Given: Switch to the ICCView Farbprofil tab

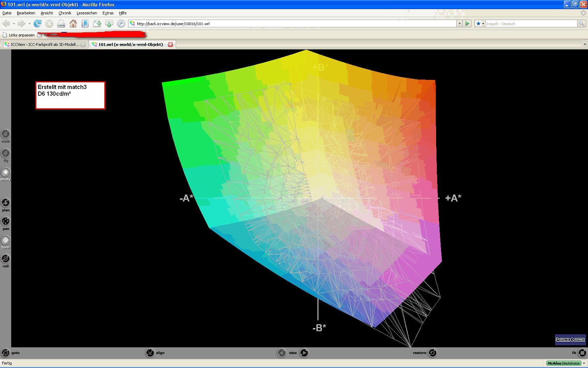Looking at the screenshot, I should tap(45, 45).
